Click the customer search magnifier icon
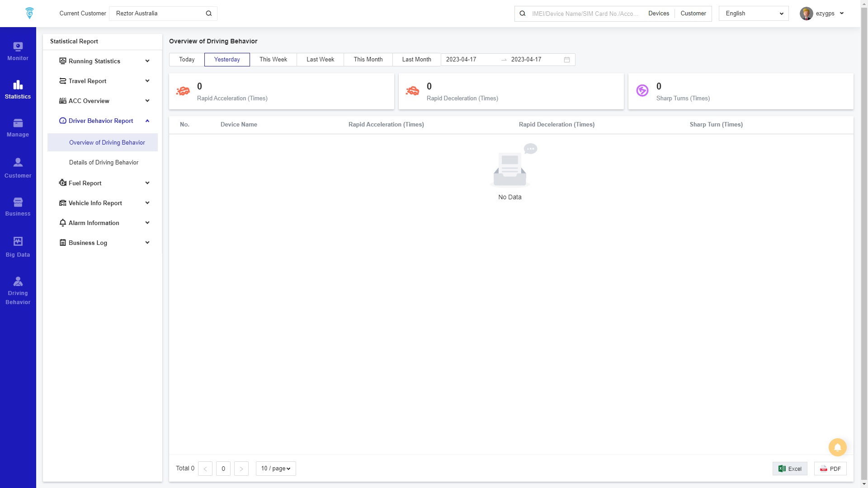868x488 pixels. [209, 14]
